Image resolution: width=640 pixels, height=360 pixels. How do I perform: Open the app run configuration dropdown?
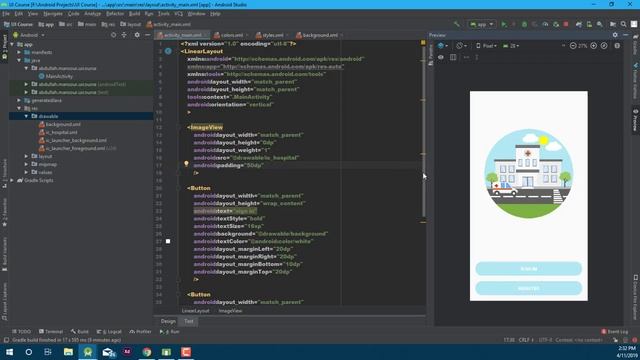click(x=482, y=24)
